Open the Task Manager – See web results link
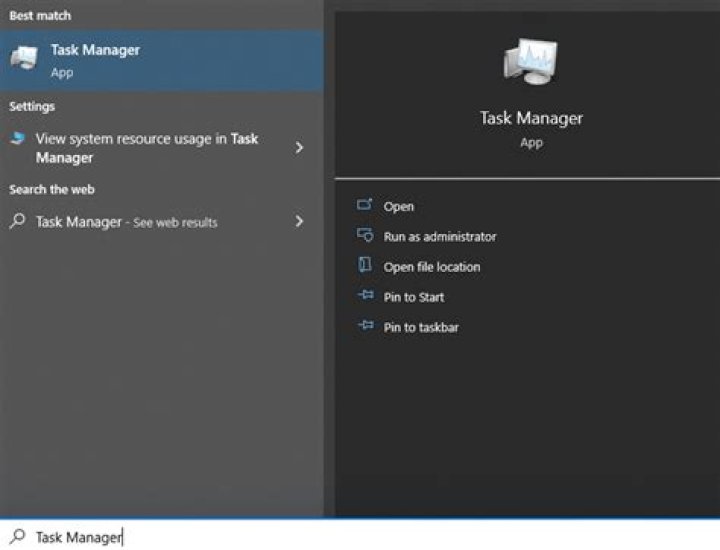This screenshot has width=720, height=550. click(x=126, y=222)
